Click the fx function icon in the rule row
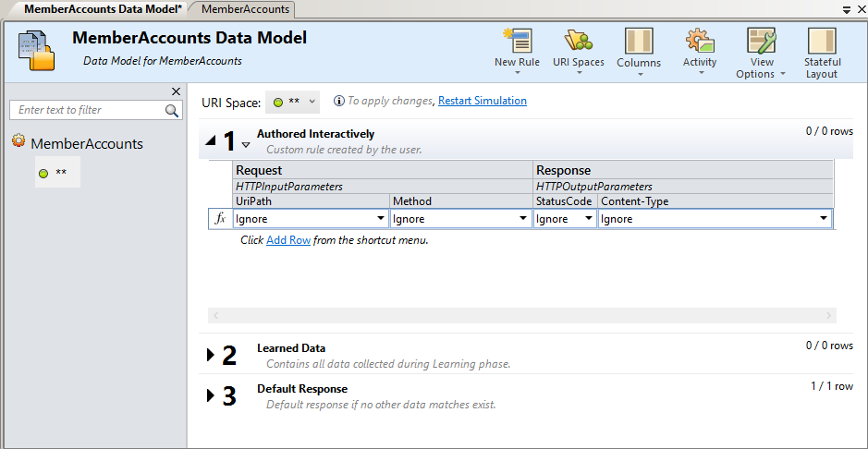 coord(220,219)
